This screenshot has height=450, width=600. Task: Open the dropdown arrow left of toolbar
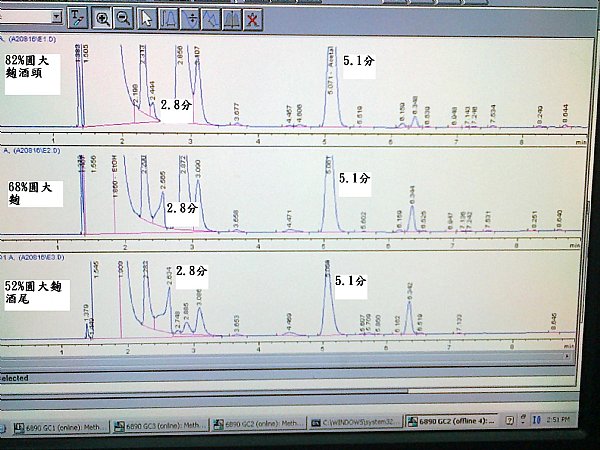57,17
